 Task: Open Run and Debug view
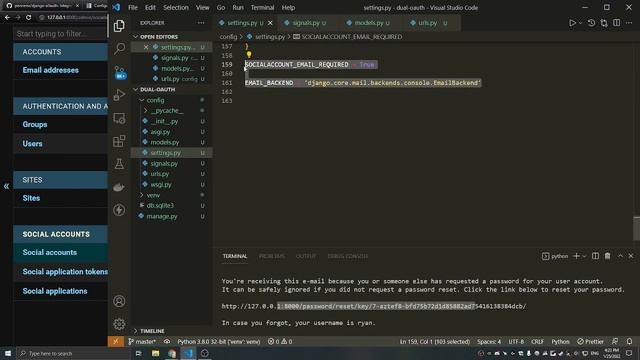[119, 95]
